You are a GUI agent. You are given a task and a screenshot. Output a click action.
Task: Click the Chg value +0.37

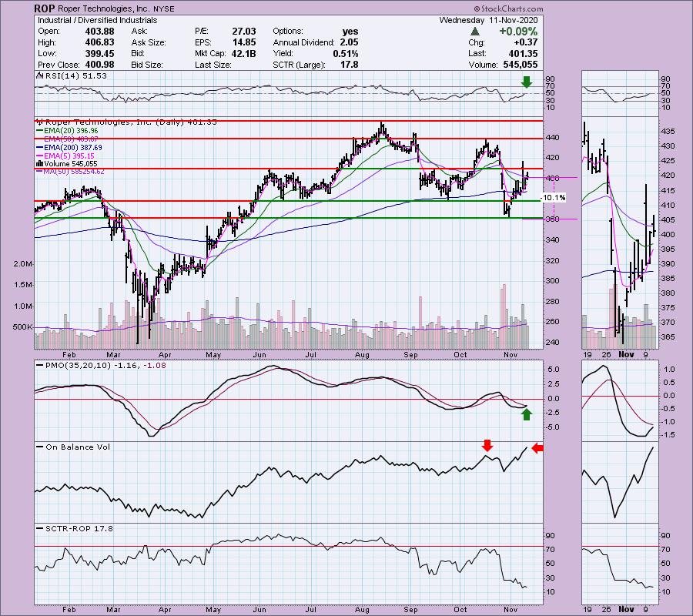coord(525,42)
